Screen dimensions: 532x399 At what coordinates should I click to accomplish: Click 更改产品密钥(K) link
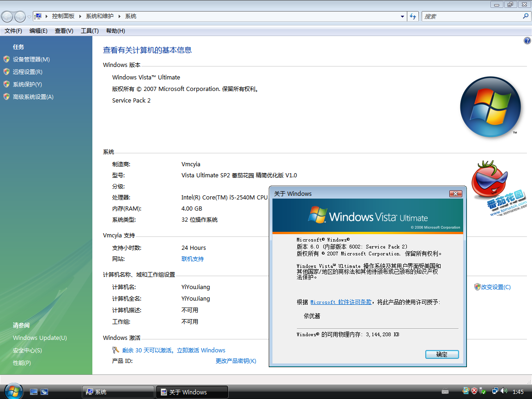coord(236,361)
